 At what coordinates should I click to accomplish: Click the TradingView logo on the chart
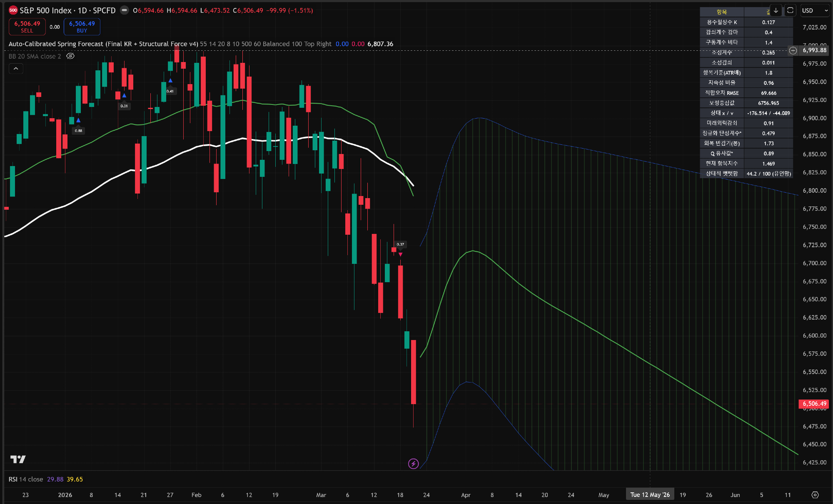[x=18, y=459]
